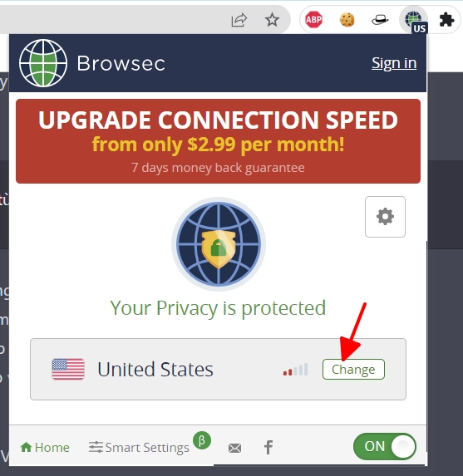Click the United States flag
463x476 pixels.
click(x=68, y=369)
